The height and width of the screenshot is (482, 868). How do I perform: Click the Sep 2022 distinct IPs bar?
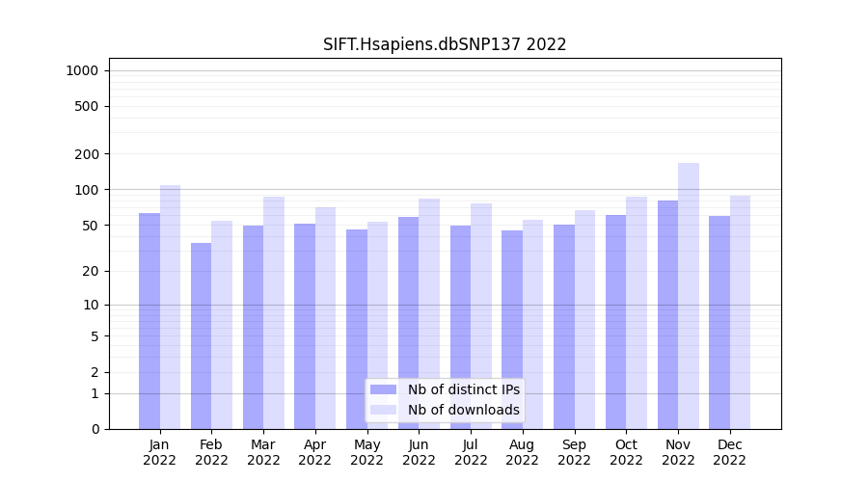(x=563, y=327)
